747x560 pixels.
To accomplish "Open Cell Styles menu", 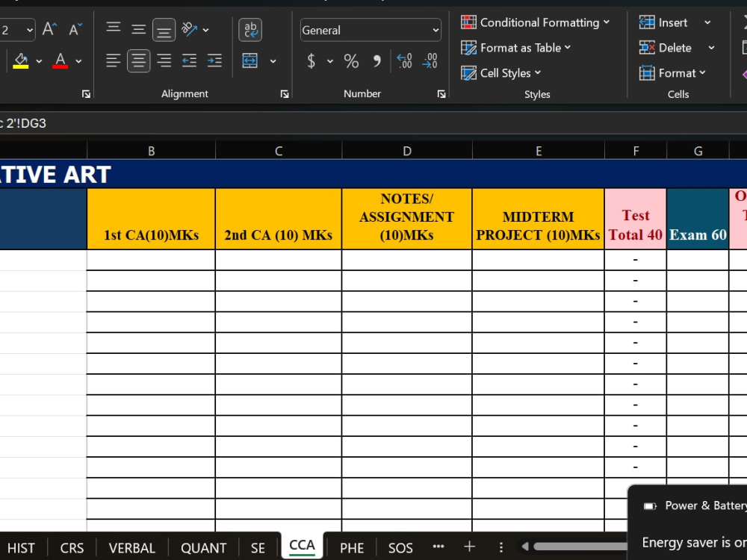I will tap(501, 73).
